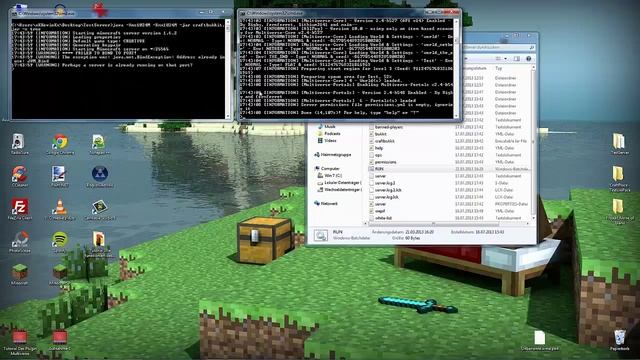Launch Spotify from the desktop

60,242
